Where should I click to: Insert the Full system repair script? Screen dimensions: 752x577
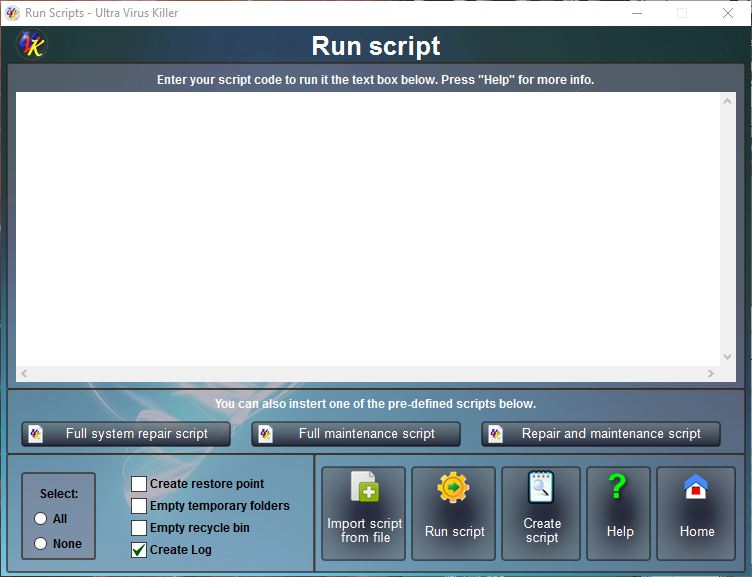pyautogui.click(x=126, y=434)
